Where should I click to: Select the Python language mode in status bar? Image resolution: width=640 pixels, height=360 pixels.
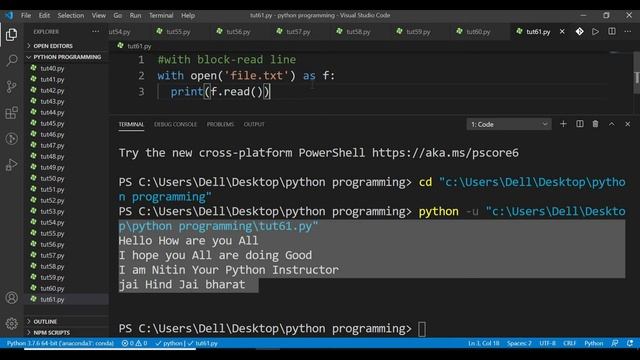pyautogui.click(x=593, y=343)
